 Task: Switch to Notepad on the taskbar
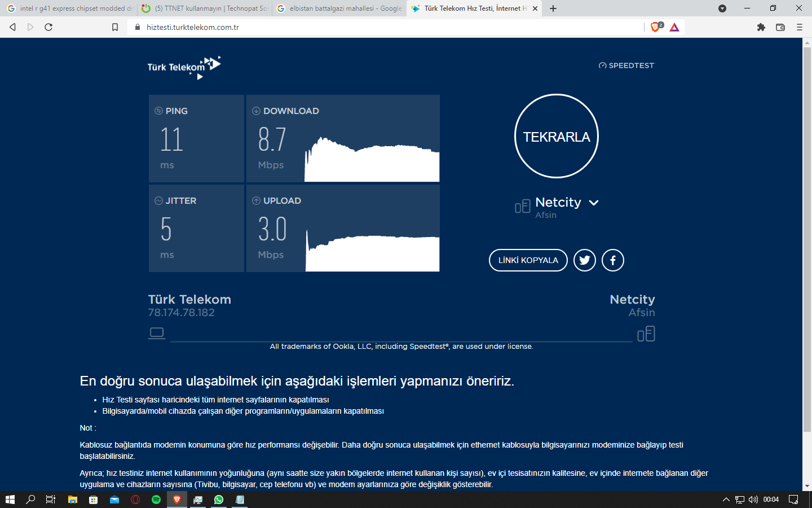click(x=240, y=500)
